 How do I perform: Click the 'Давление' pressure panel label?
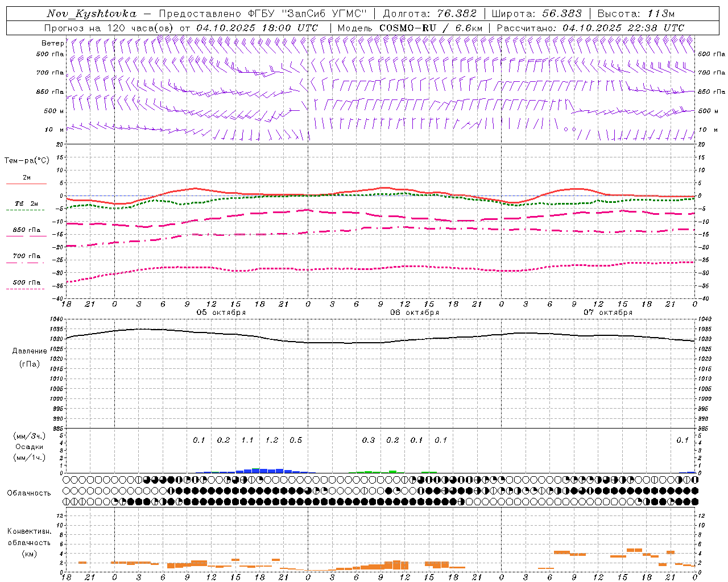pos(30,351)
